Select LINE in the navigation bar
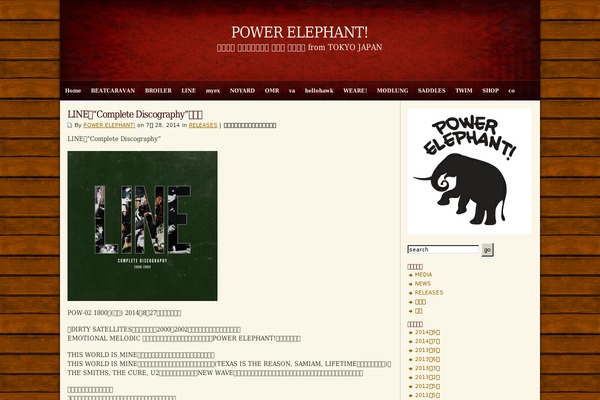The height and width of the screenshot is (400, 600). (188, 91)
